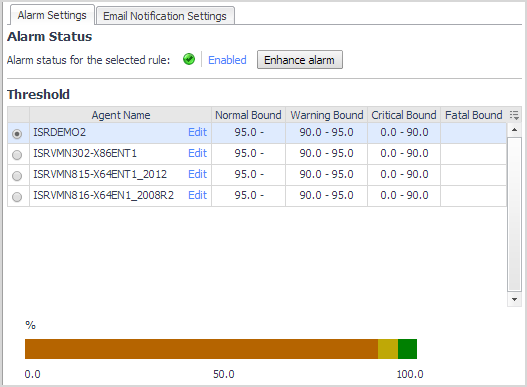Switch to the Alarm Settings tab
Viewport: 527px width, 387px height.
pyautogui.click(x=52, y=15)
